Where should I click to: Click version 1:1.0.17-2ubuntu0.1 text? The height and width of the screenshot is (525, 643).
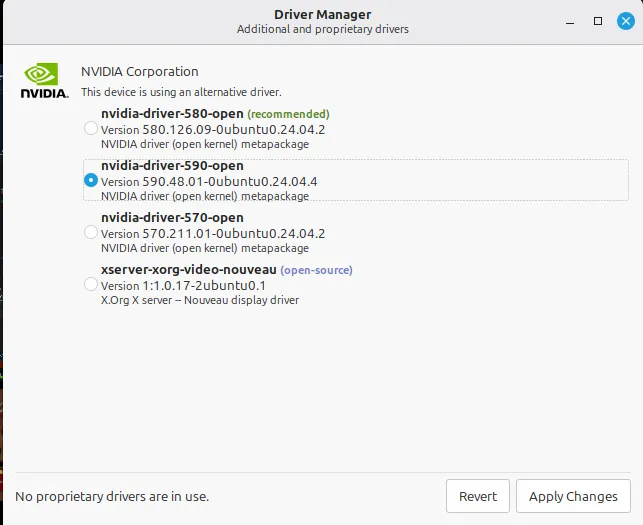click(x=183, y=286)
